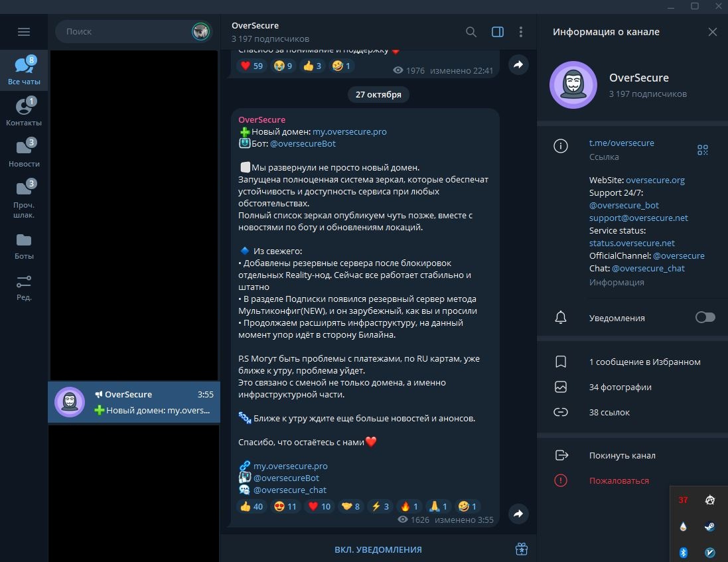Open the three-dot channel options menu

(520, 32)
